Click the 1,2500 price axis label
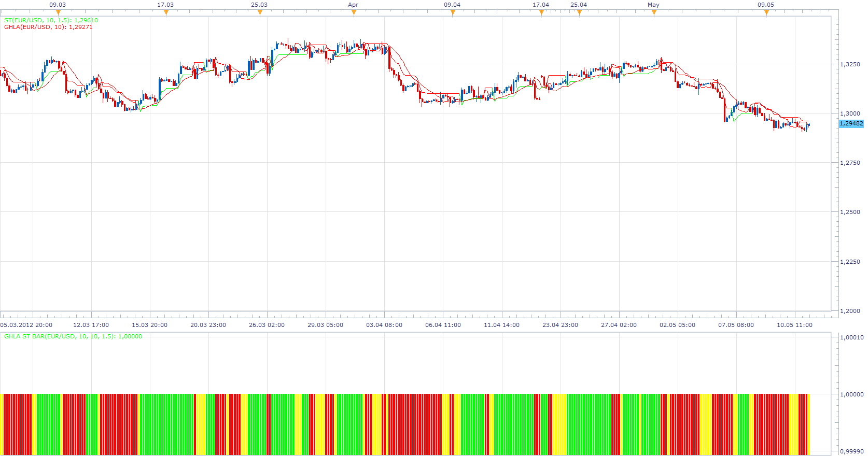This screenshot has width=868, height=456. (x=850, y=212)
